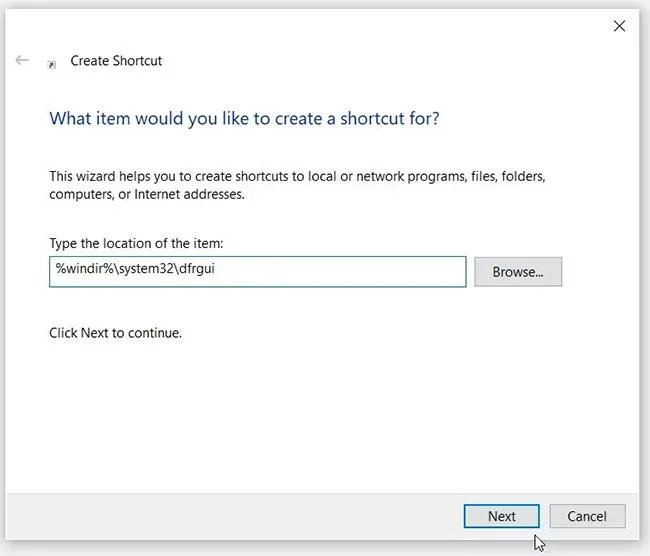
Task: Close the dialog with the X
Action: pyautogui.click(x=619, y=26)
